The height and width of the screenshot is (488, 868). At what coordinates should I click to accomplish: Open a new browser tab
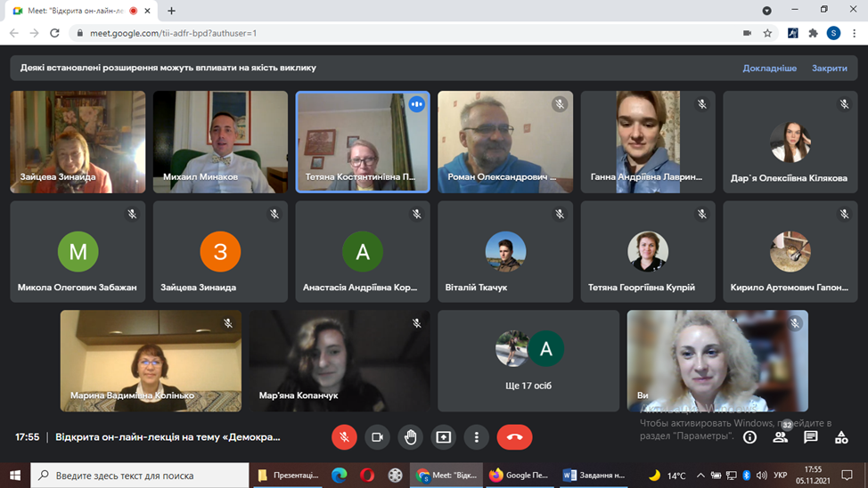pos(172,11)
